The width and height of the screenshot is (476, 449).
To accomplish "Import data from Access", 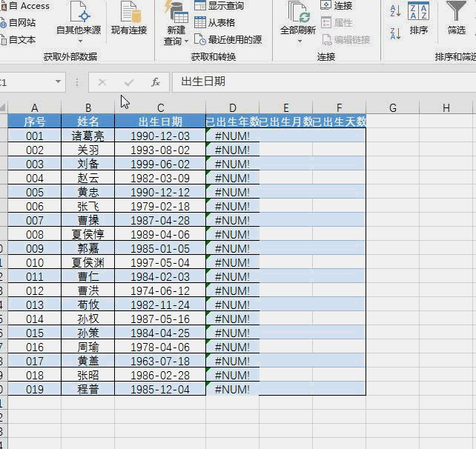I will pos(25,5).
